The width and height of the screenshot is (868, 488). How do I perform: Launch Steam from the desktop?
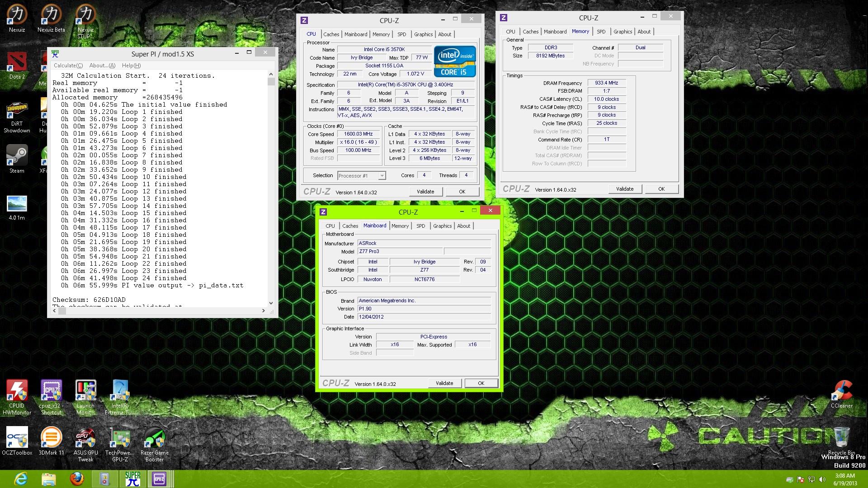pyautogui.click(x=17, y=159)
